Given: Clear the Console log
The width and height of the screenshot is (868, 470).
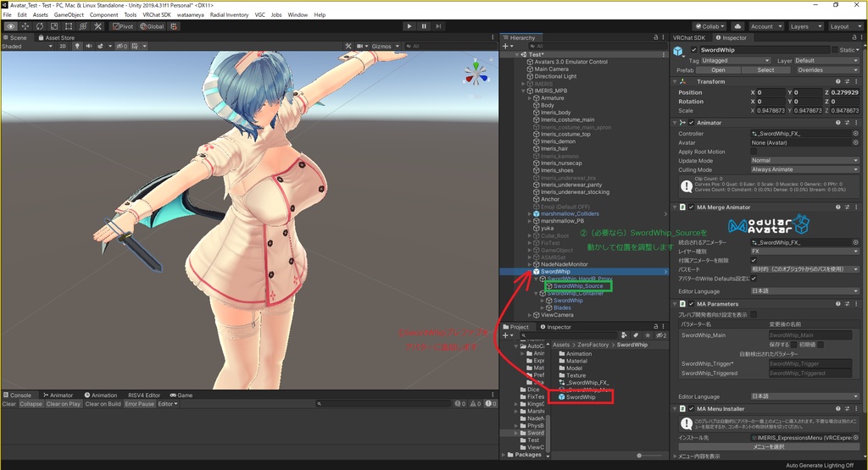Looking at the screenshot, I should point(8,404).
